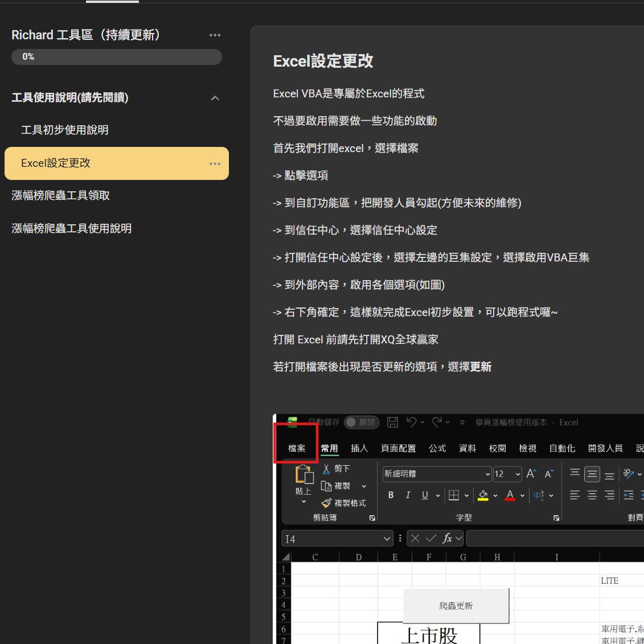Viewport: 644px width, 644px height.
Task: Click the Save floppy disk icon
Action: coord(392,422)
